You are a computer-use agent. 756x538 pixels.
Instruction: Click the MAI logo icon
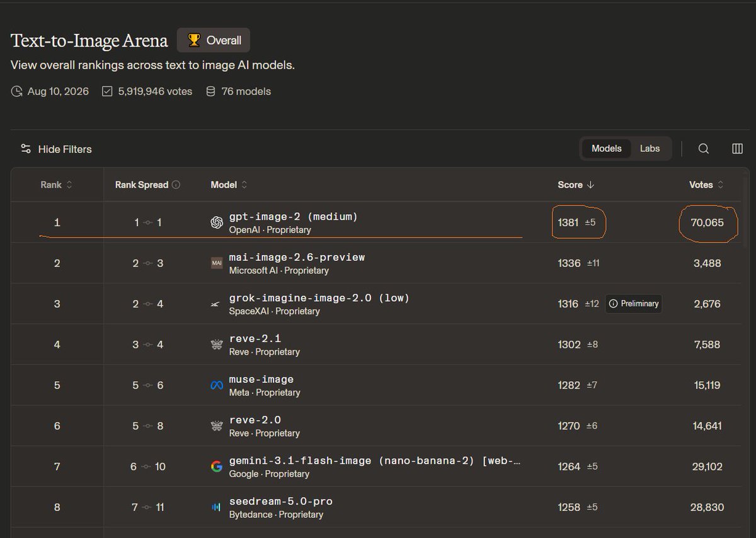point(217,263)
